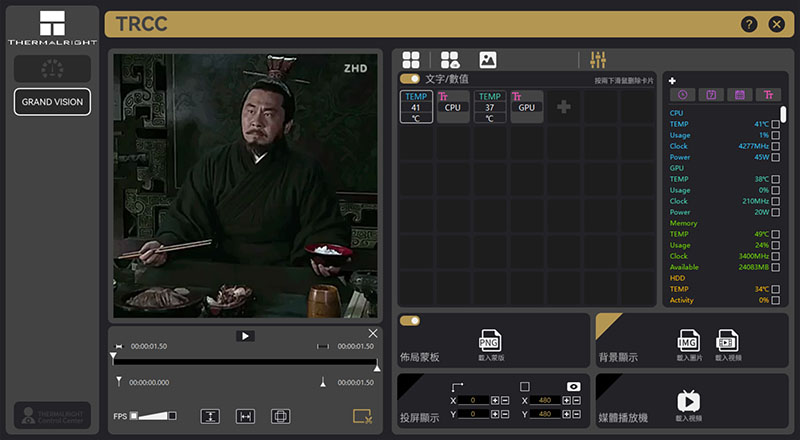Open media player TV play icon
800x440 pixels.
point(688,401)
